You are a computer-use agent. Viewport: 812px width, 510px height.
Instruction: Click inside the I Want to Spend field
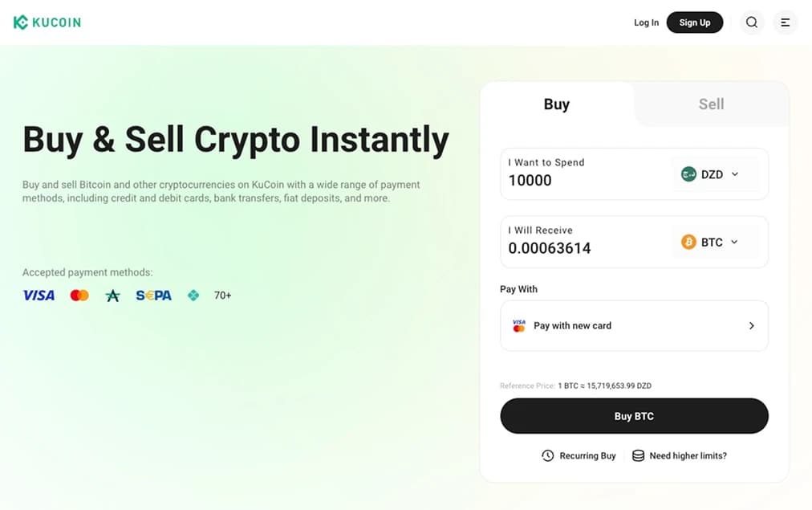(578, 180)
